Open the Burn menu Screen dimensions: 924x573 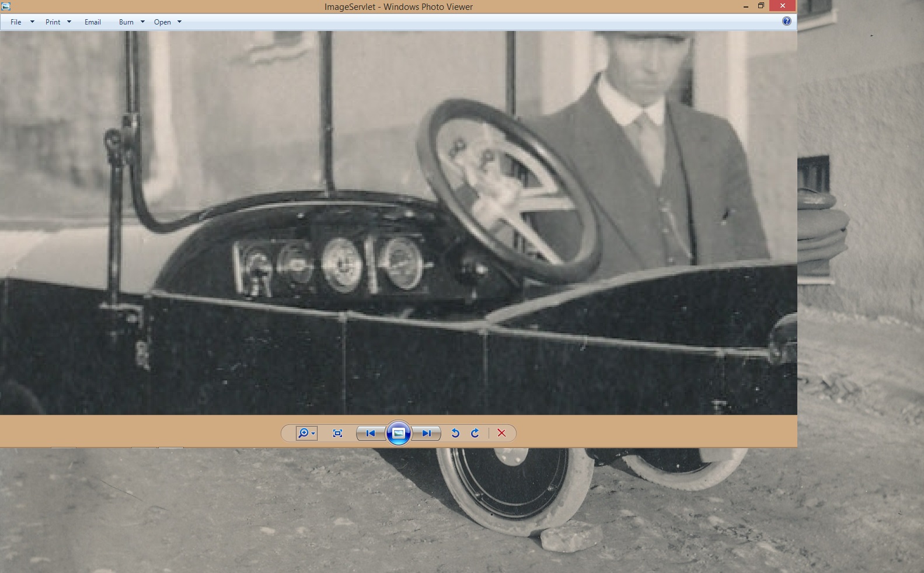126,22
